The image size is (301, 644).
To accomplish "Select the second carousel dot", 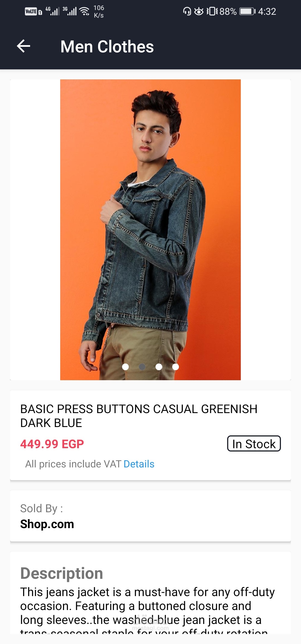I will click(x=142, y=367).
